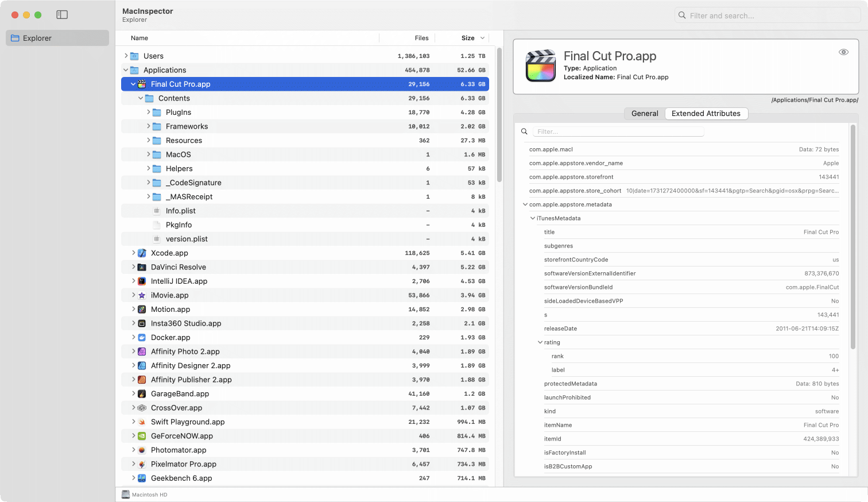
Task: Click the IntelliJ IDEA.app icon
Action: click(x=142, y=281)
